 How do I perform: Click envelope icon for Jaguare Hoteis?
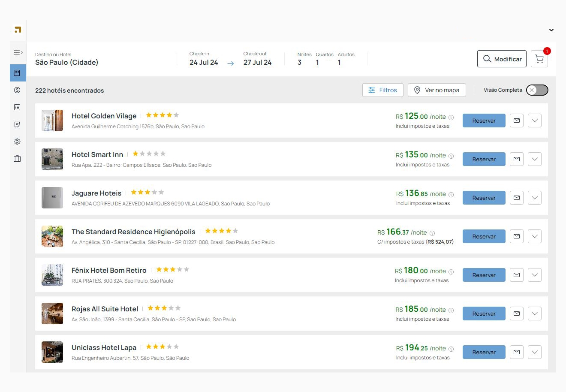coord(517,198)
